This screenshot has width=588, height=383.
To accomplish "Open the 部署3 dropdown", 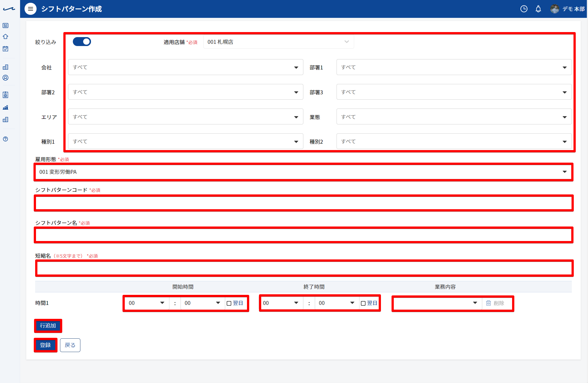I will tap(454, 92).
